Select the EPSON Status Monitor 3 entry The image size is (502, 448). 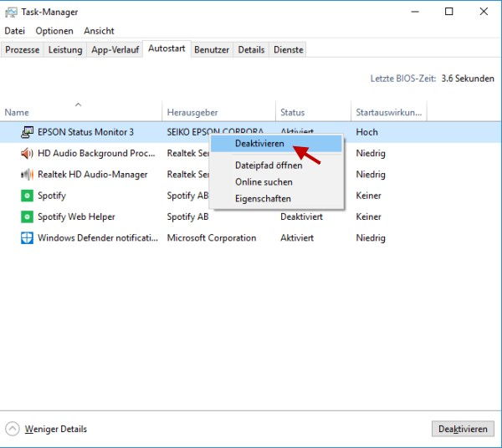[86, 132]
